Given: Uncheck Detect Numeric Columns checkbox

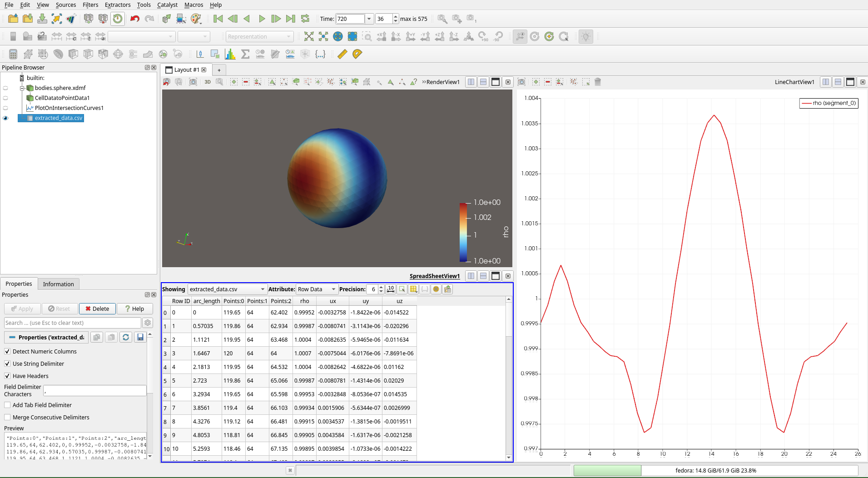Looking at the screenshot, I should coord(7,351).
